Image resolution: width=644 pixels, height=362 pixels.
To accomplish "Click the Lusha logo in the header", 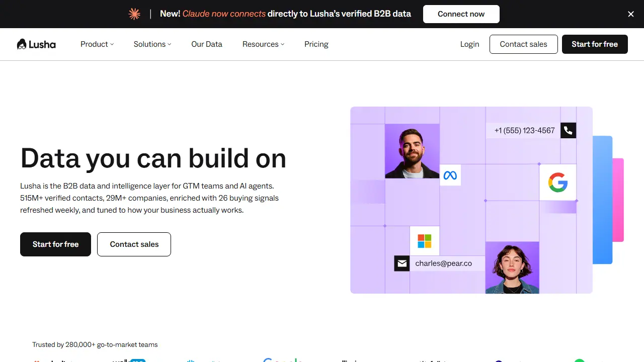I will [x=36, y=44].
